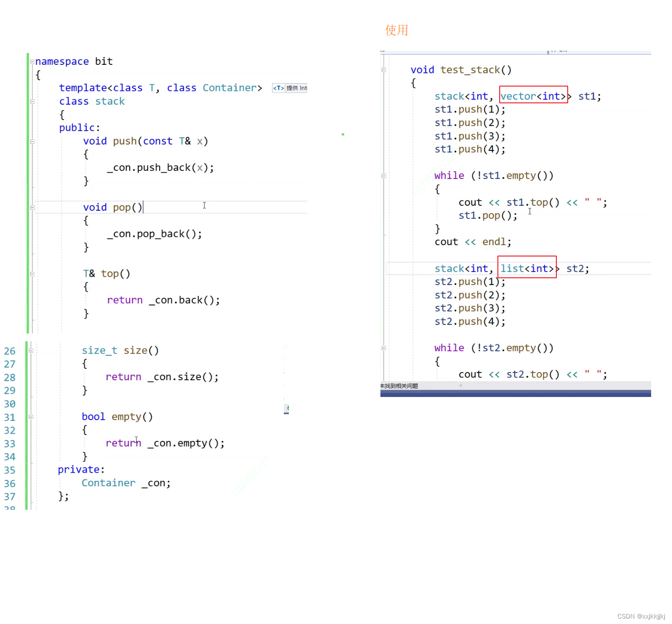Image resolution: width=672 pixels, height=624 pixels.
Task: Click the 'st1.push(1);' line
Action: coord(470,110)
